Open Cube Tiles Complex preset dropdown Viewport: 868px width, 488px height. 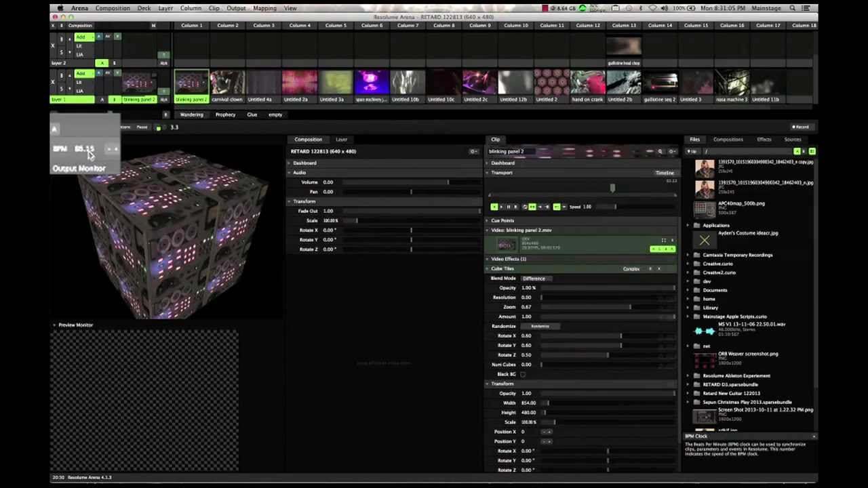[x=631, y=269]
